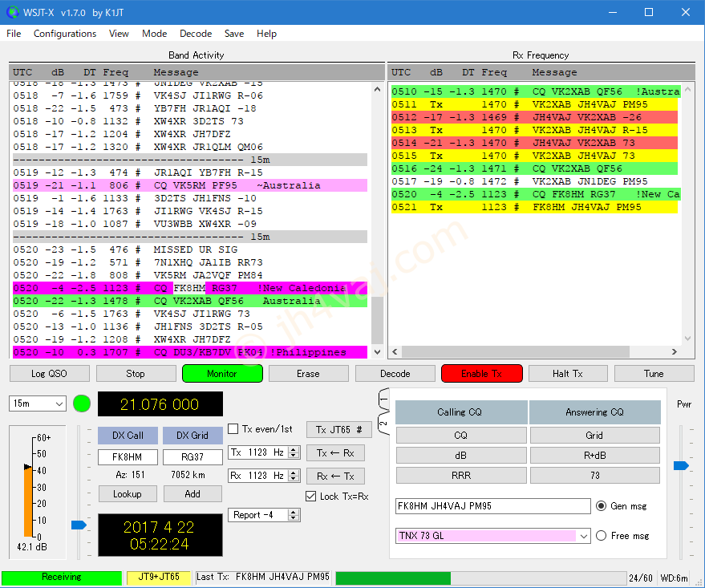This screenshot has height=588, width=705.
Task: Click the Add button
Action: click(192, 494)
